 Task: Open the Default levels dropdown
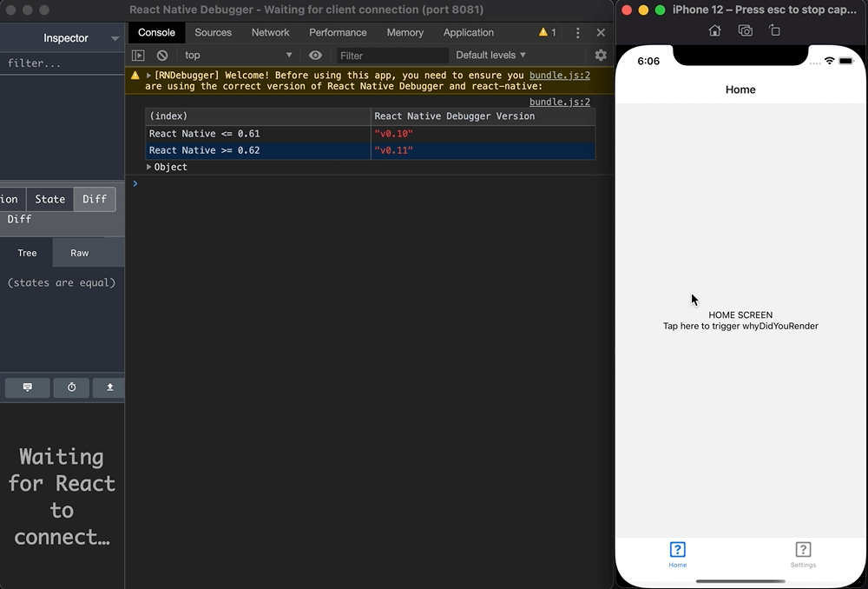click(490, 56)
